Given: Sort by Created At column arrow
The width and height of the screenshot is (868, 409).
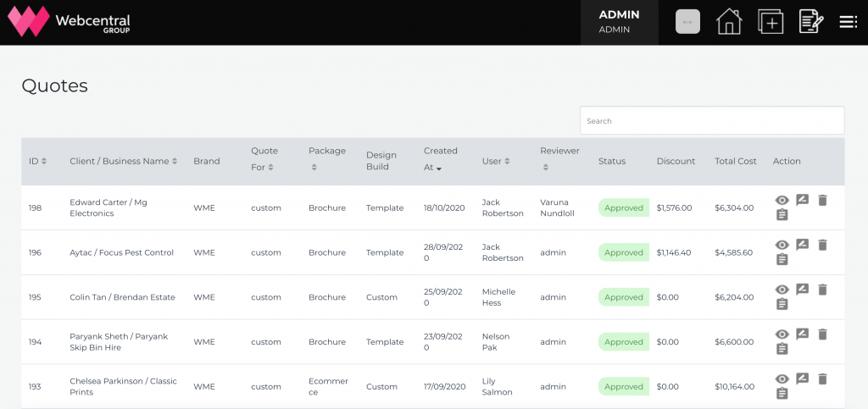Looking at the screenshot, I should point(439,169).
